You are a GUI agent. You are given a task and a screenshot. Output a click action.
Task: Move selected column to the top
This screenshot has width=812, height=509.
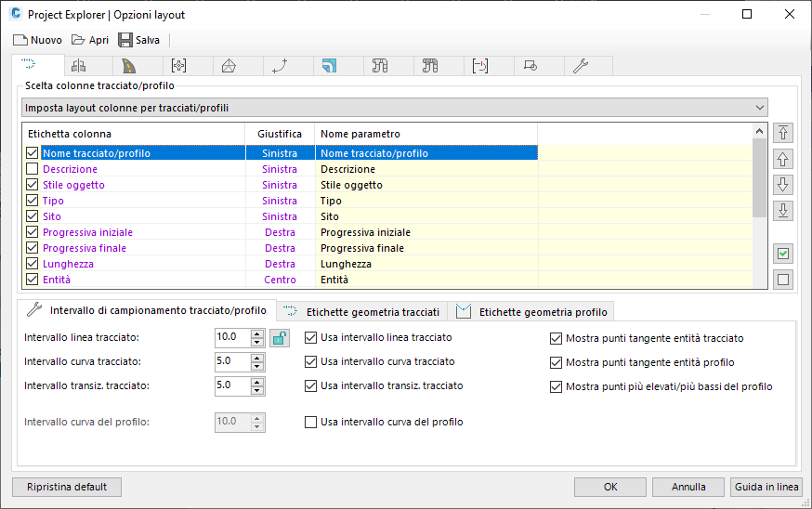783,133
